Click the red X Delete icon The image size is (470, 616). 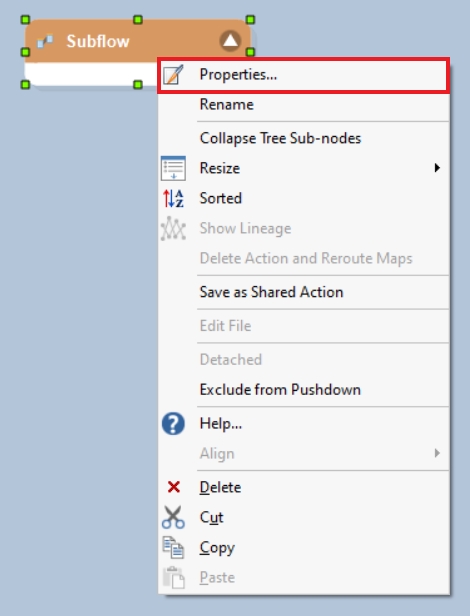[173, 487]
